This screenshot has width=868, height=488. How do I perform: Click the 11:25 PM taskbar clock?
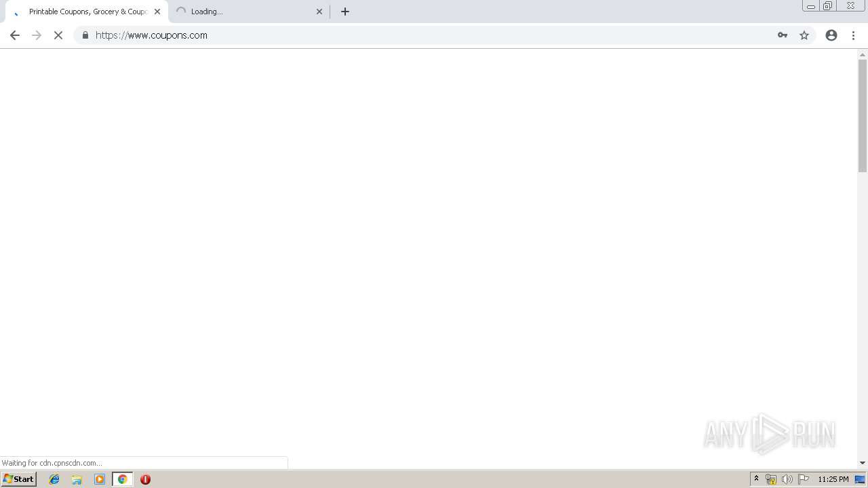point(833,479)
